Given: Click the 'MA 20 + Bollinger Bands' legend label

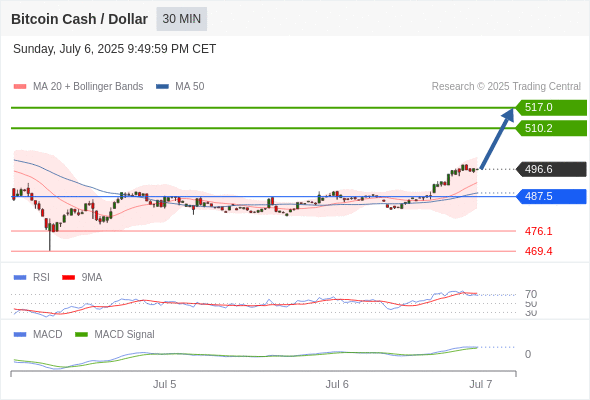Looking at the screenshot, I should (88, 87).
